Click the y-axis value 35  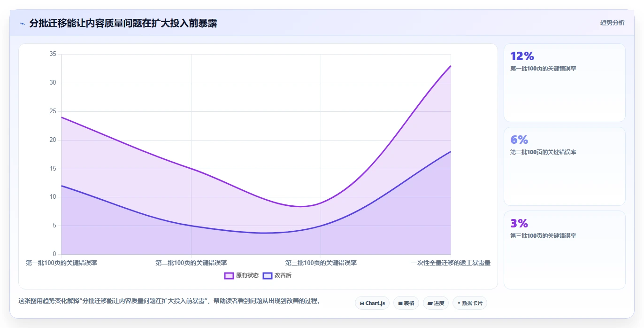pyautogui.click(x=53, y=54)
